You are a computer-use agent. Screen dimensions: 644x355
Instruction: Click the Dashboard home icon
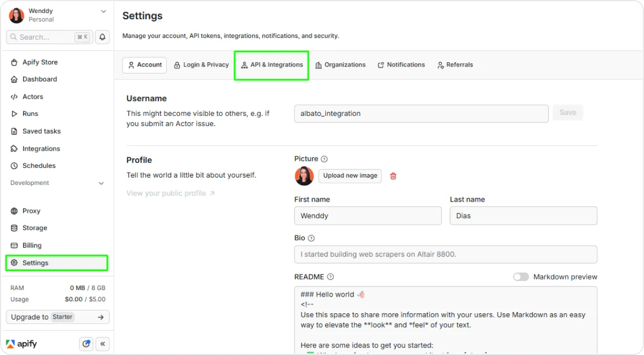click(14, 79)
